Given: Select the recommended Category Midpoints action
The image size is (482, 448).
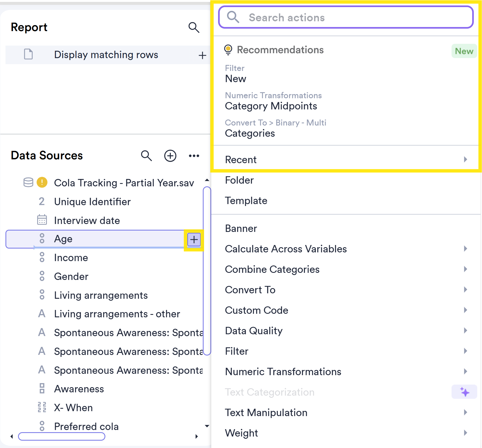Looking at the screenshot, I should point(271,106).
